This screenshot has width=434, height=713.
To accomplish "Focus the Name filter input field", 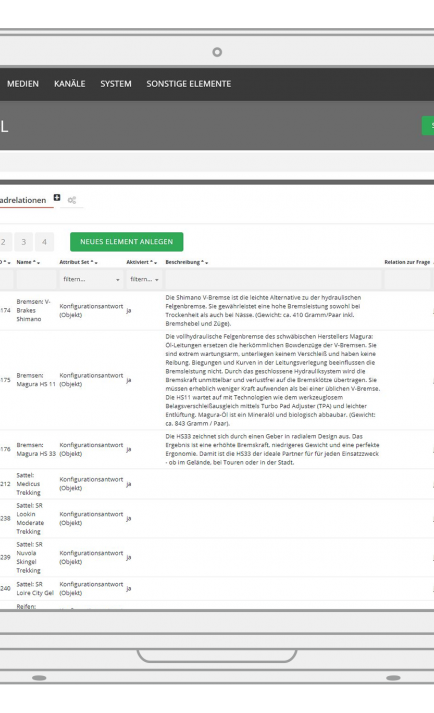I will (36, 279).
